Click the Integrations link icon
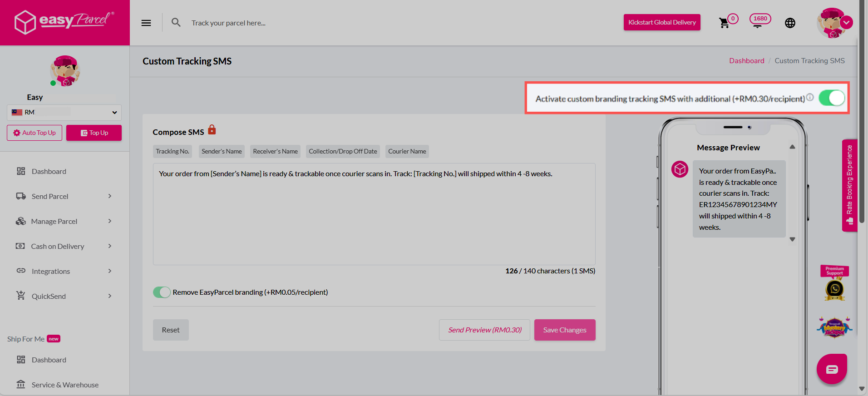Viewport: 868px width, 396px height. tap(21, 271)
